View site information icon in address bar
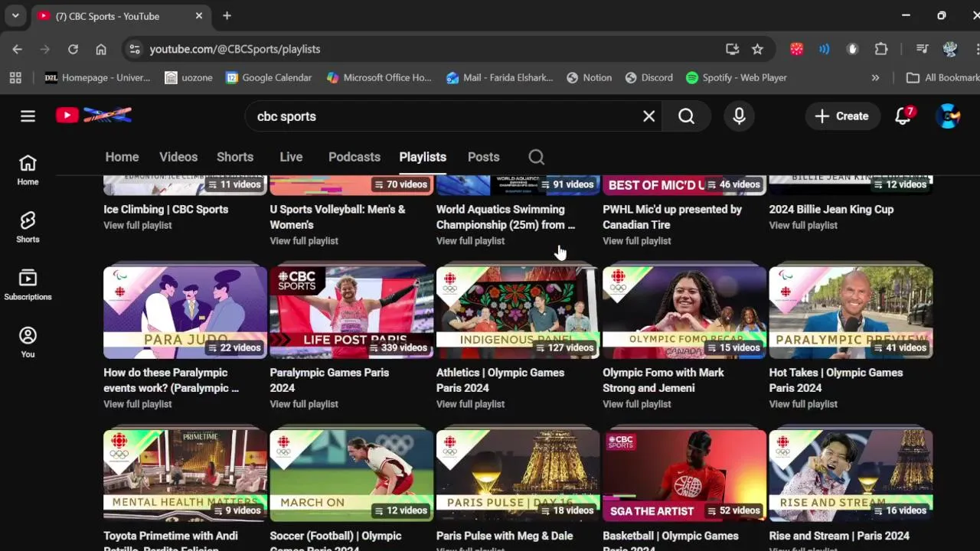The height and width of the screenshot is (551, 980). pyautogui.click(x=135, y=49)
